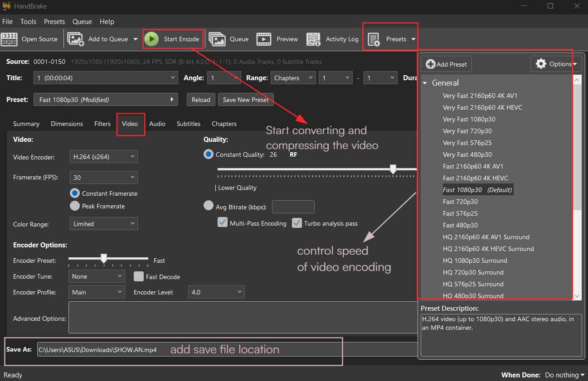Viewport: 588px width, 381px height.
Task: Click the HandBrake app icon in title bar
Action: [6, 6]
